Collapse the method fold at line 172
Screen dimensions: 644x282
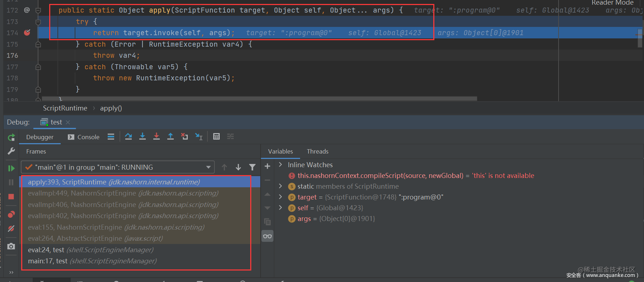pyautogui.click(x=38, y=10)
